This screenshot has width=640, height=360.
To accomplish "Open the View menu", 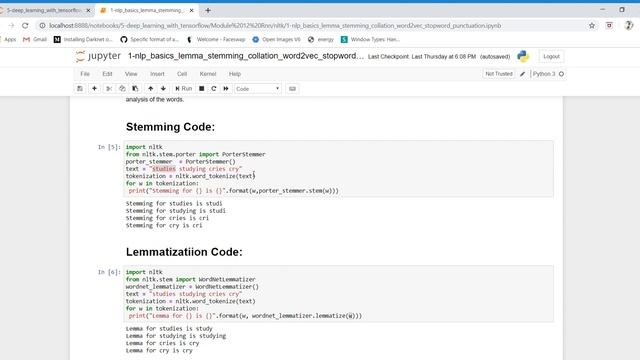I will (131, 74).
